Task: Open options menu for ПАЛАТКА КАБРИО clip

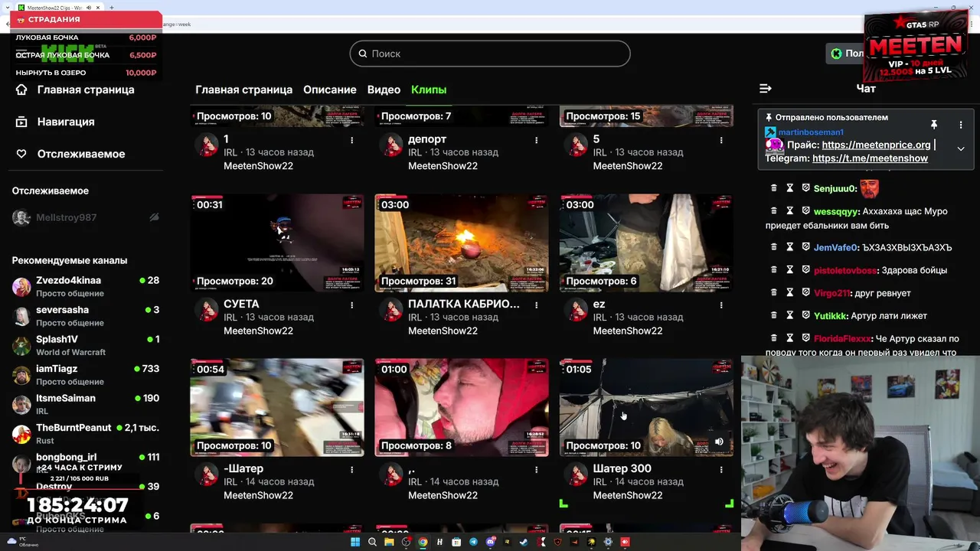Action: click(537, 305)
